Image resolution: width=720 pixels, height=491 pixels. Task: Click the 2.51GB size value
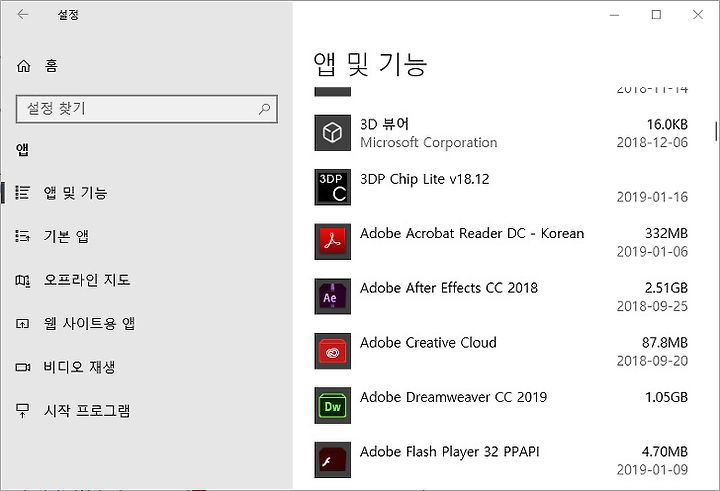[666, 288]
